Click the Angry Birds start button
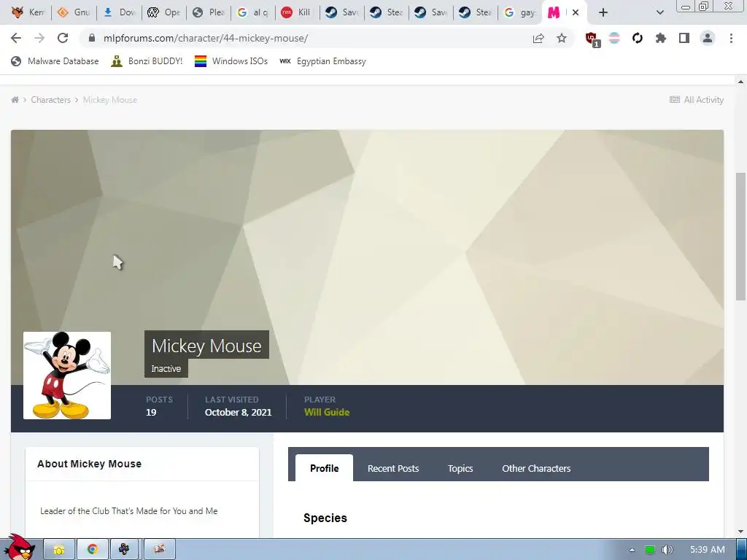This screenshot has width=747, height=560. coord(20,548)
